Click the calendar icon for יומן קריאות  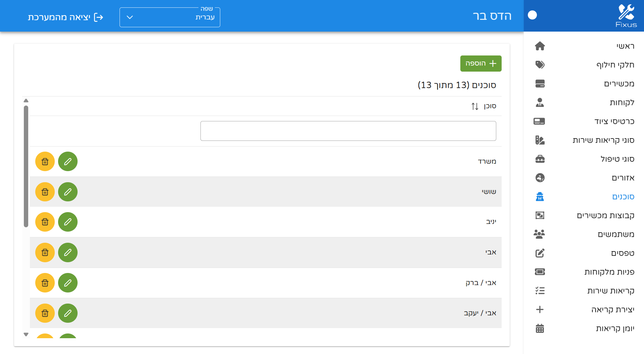click(540, 328)
